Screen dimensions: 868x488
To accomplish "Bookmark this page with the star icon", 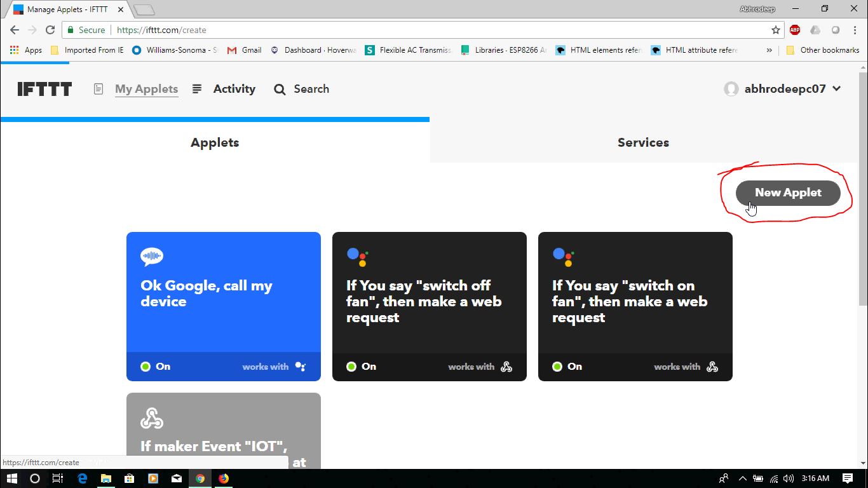I will (x=775, y=30).
